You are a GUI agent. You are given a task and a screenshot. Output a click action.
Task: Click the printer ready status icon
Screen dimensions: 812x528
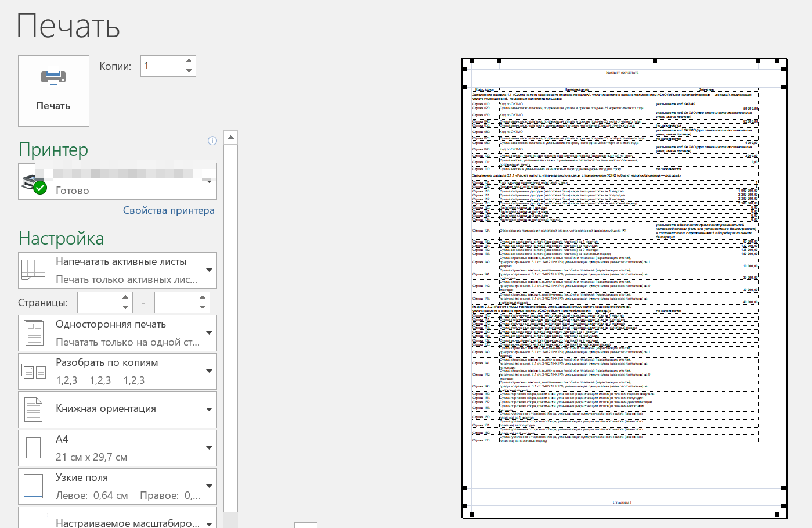click(40, 188)
